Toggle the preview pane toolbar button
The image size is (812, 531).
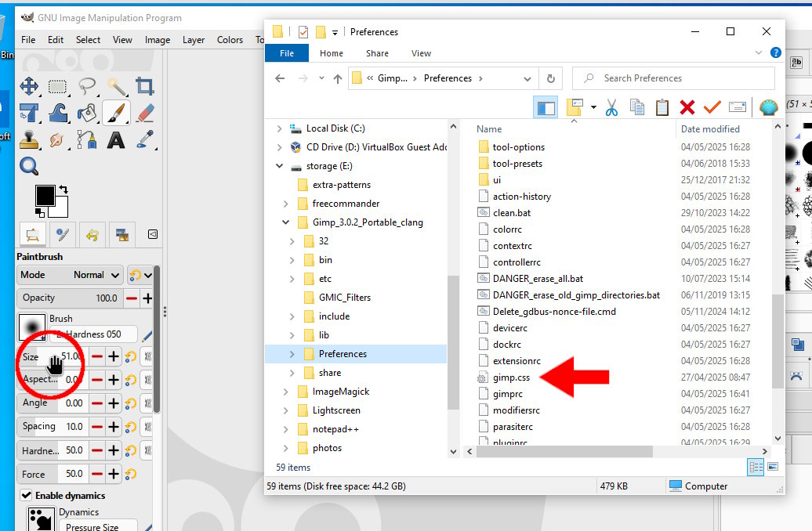tap(546, 107)
